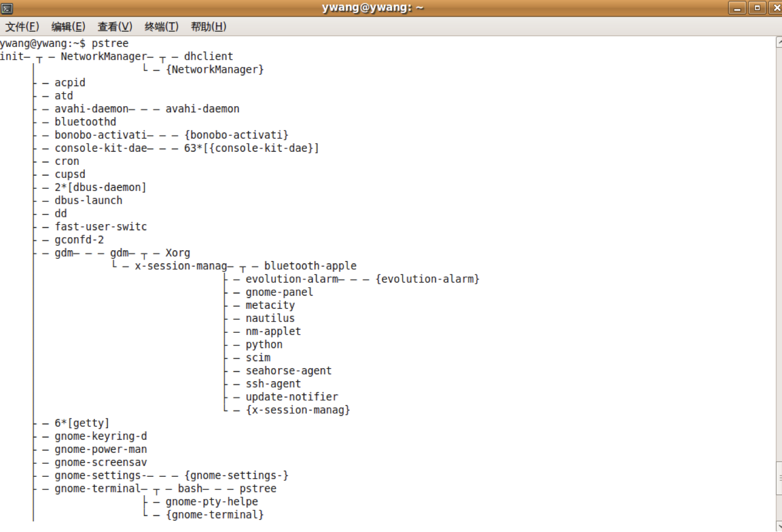Click the scrollbar up arrow
Viewport: 782px width, 532px height.
tap(779, 42)
